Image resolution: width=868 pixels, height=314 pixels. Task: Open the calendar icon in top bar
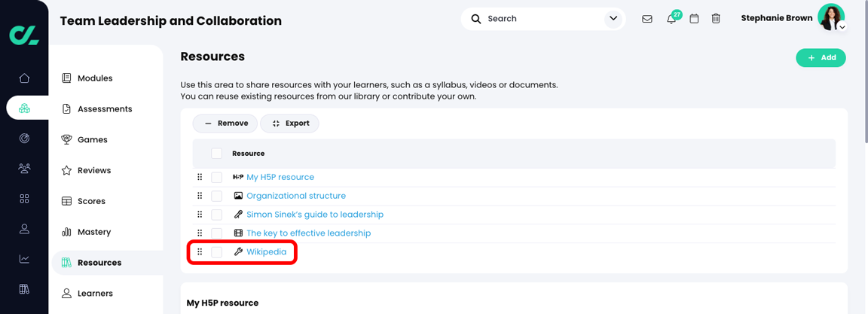point(694,19)
